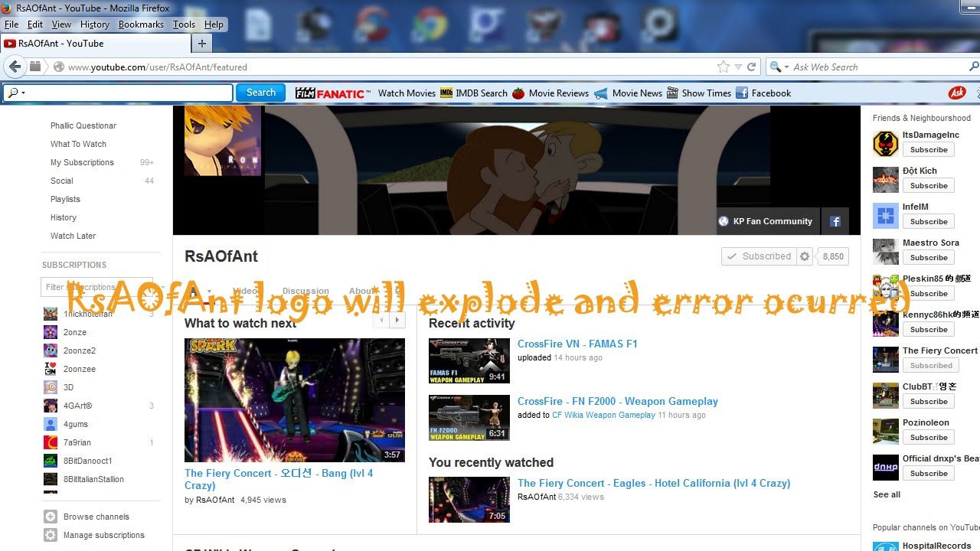Subscribe to Maestro Sora channel

[929, 258]
